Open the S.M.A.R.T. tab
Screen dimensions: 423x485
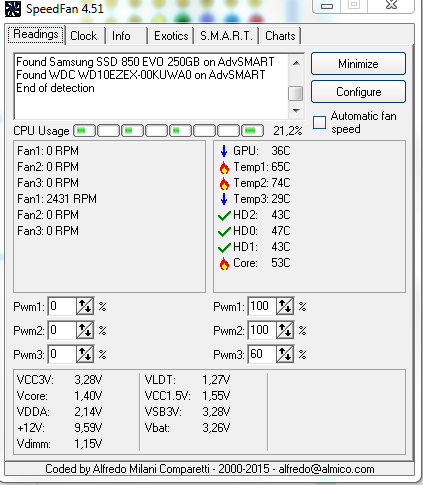(x=226, y=36)
